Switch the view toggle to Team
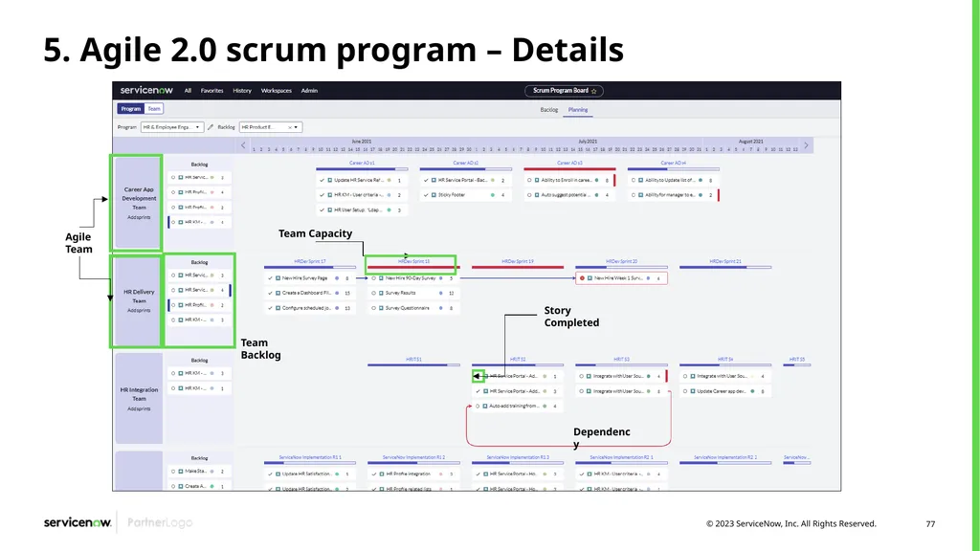This screenshot has width=980, height=551. (154, 109)
